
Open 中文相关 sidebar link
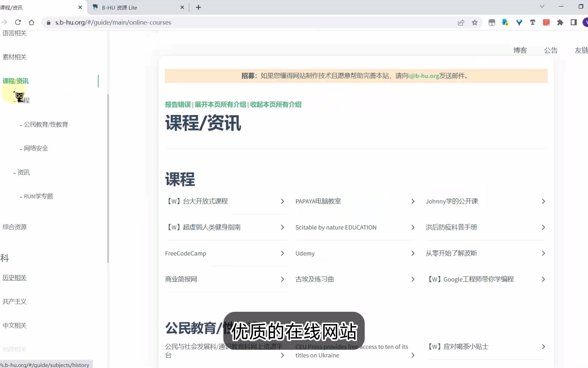click(x=15, y=325)
